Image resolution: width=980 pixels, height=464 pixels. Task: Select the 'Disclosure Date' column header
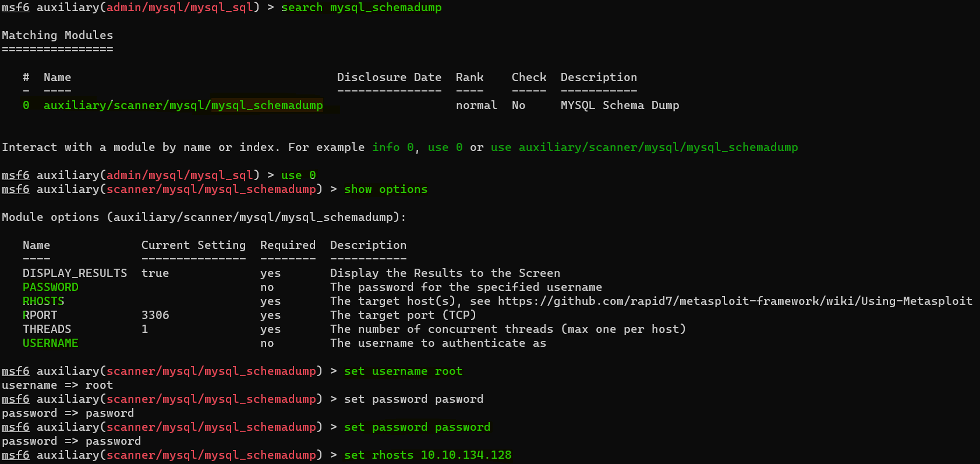tap(389, 78)
